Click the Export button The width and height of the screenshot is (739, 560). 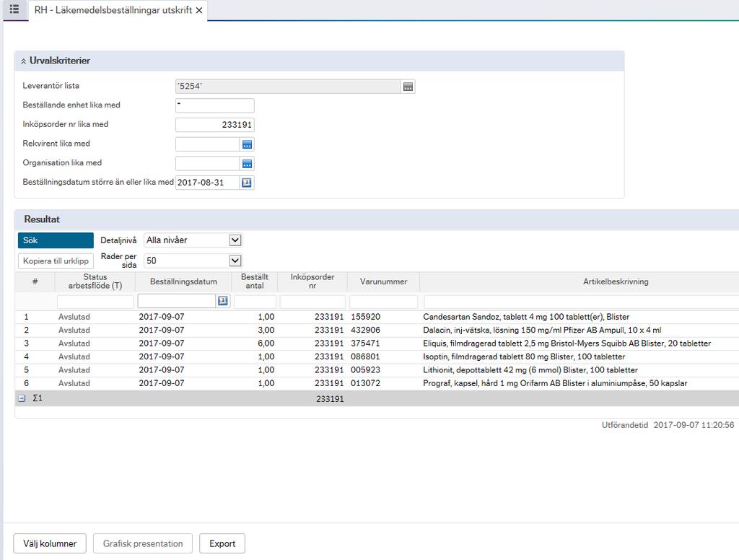(222, 543)
